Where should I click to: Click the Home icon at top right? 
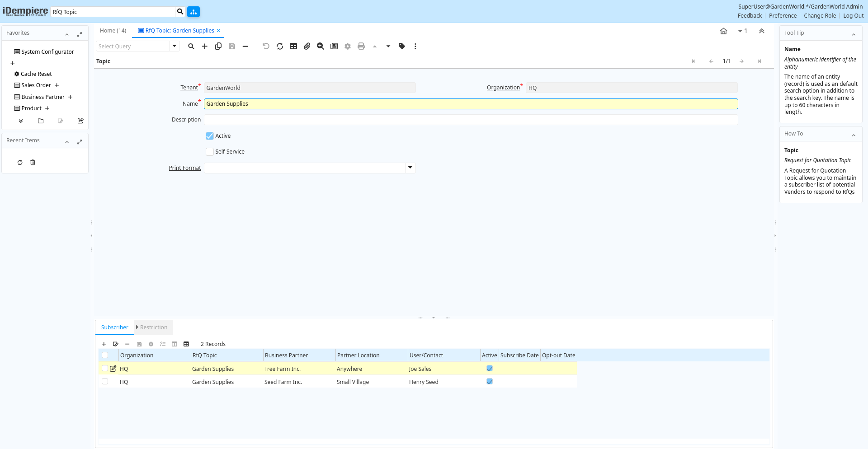723,31
